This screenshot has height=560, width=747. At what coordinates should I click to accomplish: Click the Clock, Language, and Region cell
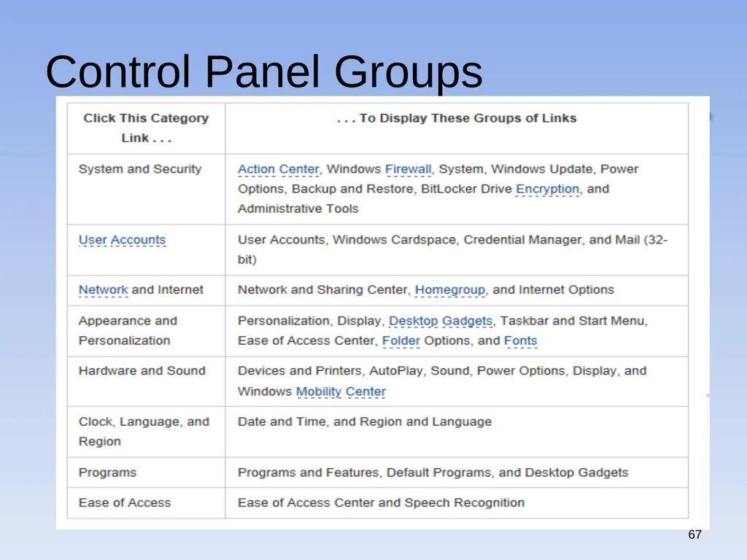tap(146, 432)
